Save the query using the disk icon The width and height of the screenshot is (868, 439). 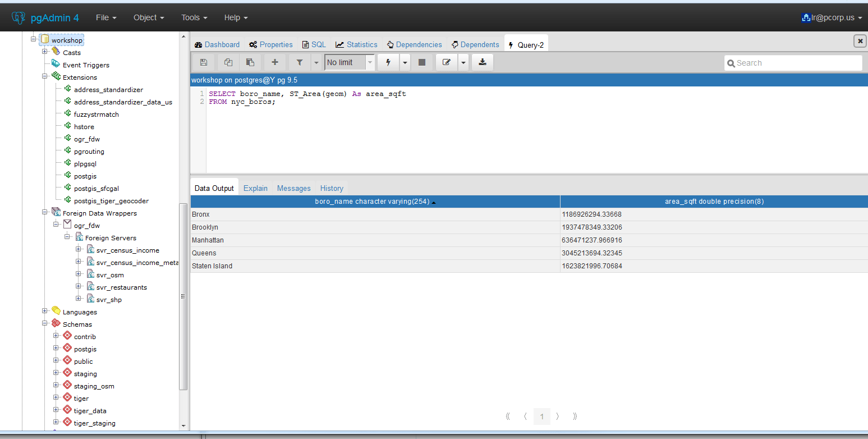[203, 62]
